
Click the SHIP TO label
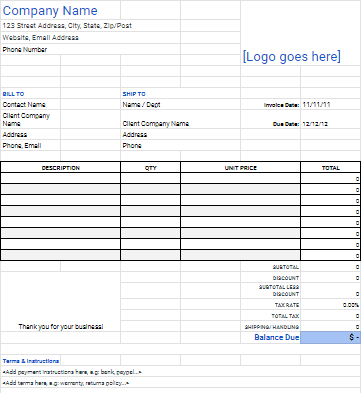pos(134,94)
